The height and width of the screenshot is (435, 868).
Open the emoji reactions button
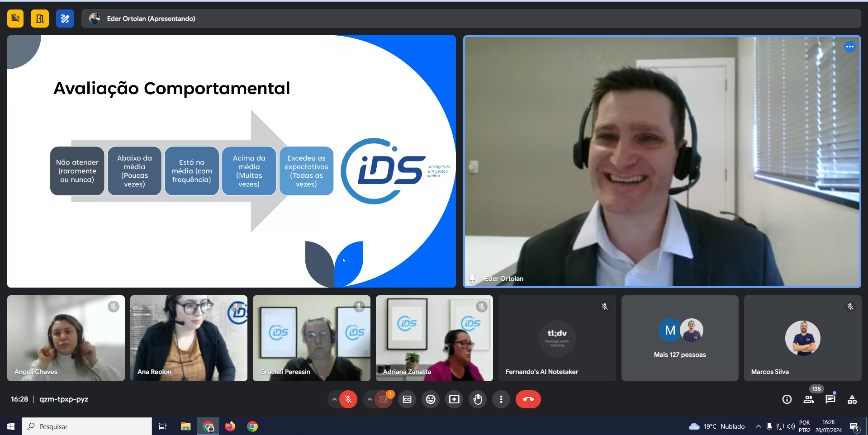tap(431, 399)
